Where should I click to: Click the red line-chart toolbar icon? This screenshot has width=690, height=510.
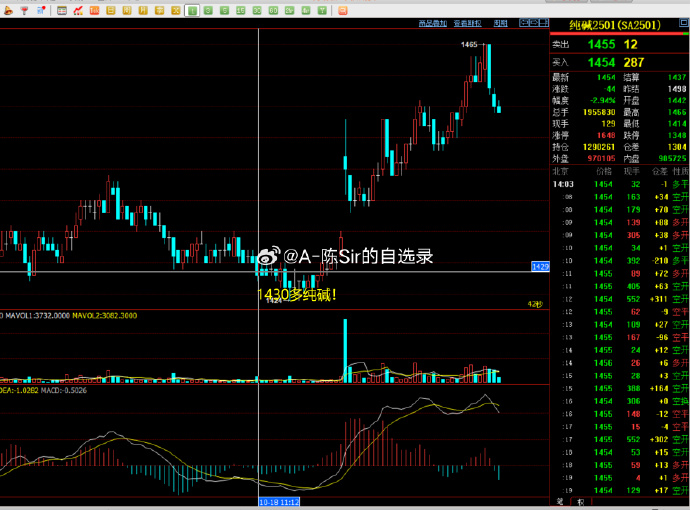coord(77,10)
